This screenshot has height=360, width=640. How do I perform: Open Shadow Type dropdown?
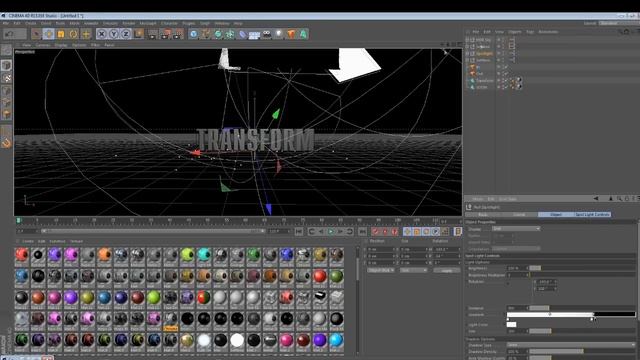[x=571, y=345]
